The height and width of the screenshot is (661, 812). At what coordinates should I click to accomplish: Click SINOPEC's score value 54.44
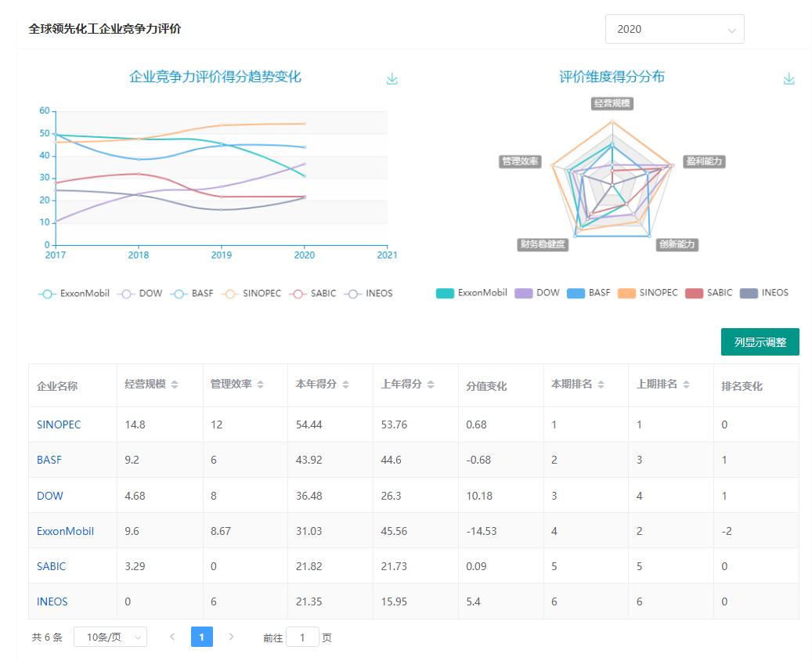pos(309,424)
